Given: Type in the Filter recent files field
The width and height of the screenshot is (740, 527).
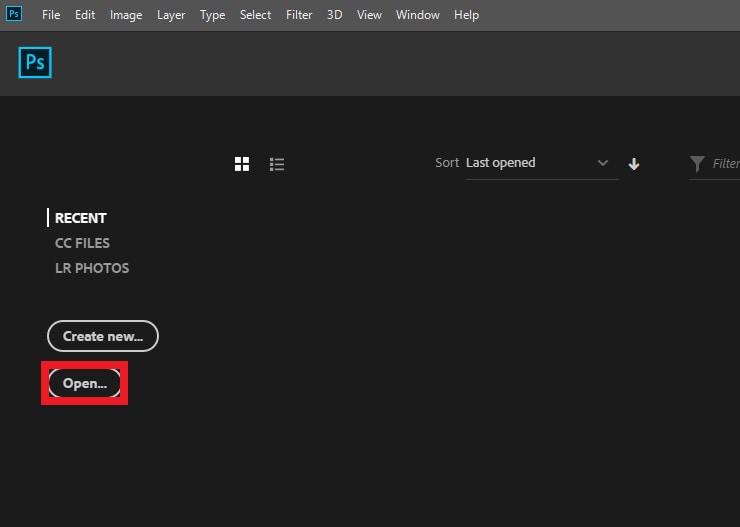Looking at the screenshot, I should pyautogui.click(x=725, y=164).
